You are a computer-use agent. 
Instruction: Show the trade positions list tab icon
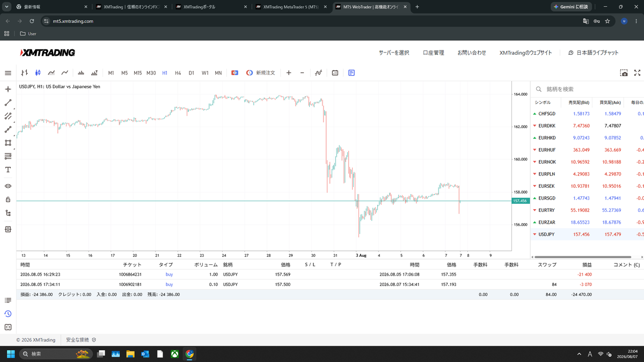tap(8, 300)
